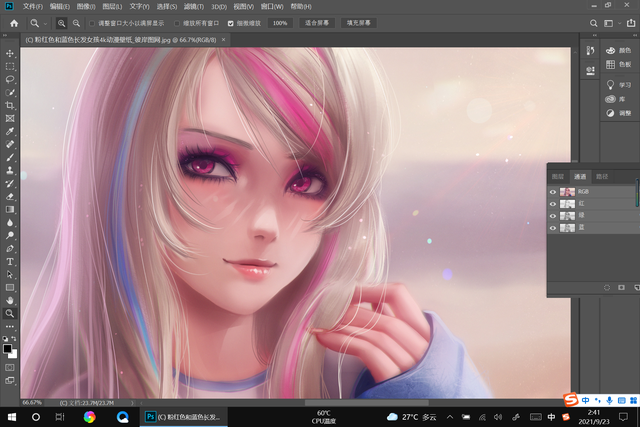Select the Lasso tool

[x=10, y=80]
